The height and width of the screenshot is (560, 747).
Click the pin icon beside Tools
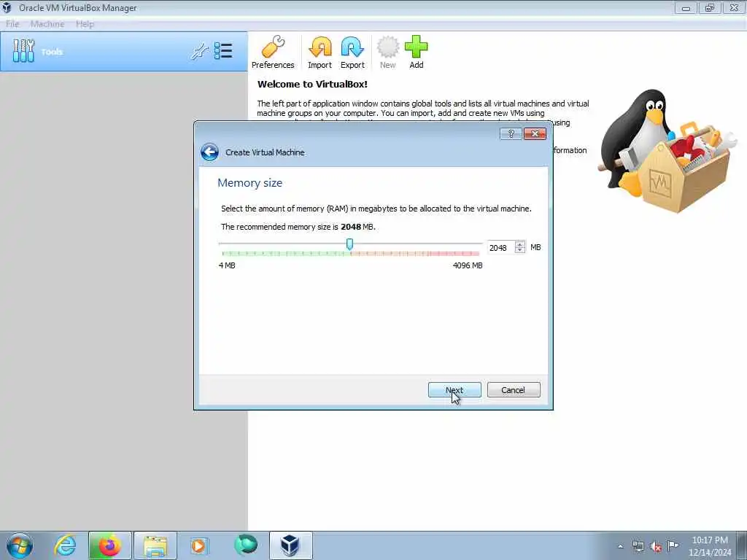(200, 52)
